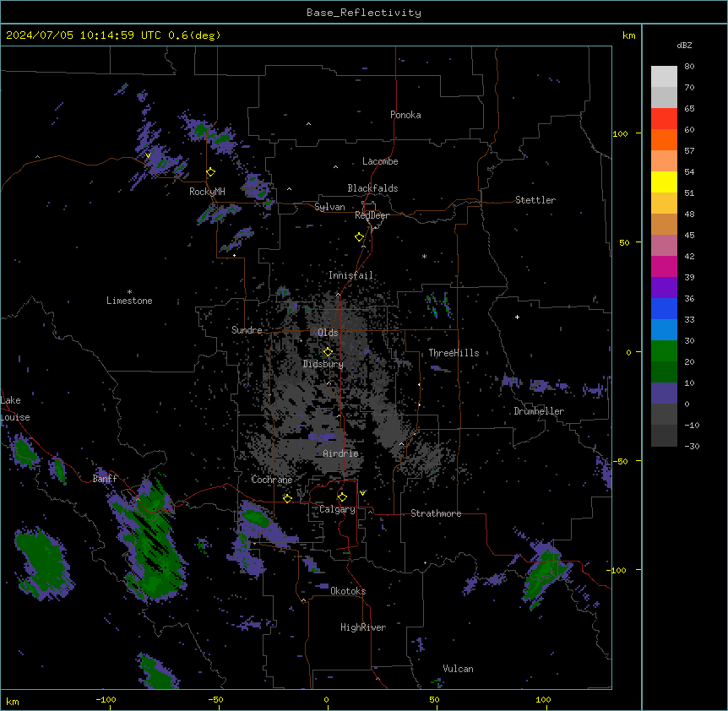
Task: Click the brown 48-45 dBZ legend swatch
Action: pos(664,224)
